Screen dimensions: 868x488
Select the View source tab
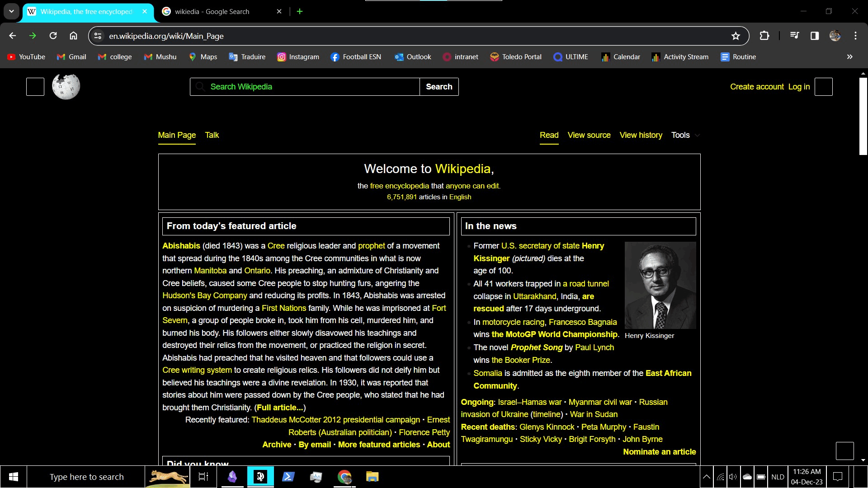[589, 135]
